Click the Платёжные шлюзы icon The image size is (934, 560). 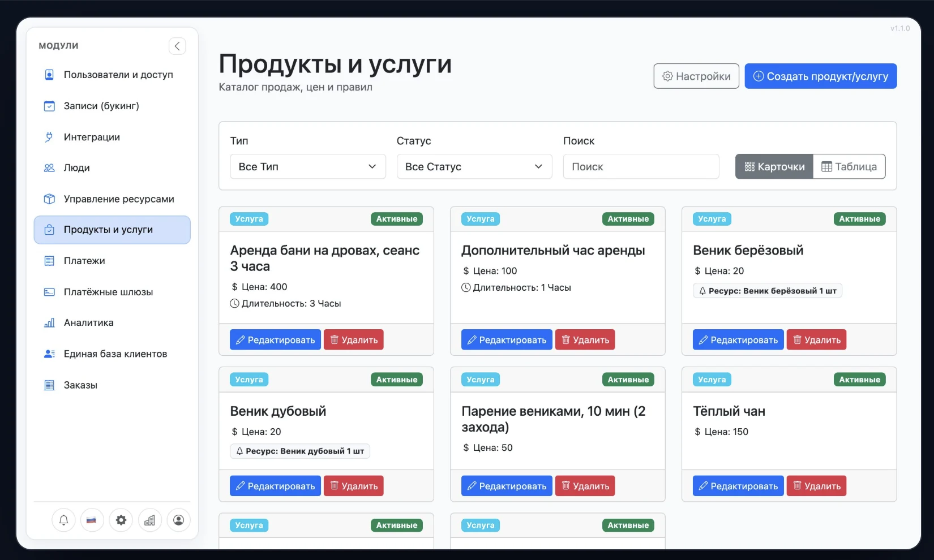click(49, 292)
